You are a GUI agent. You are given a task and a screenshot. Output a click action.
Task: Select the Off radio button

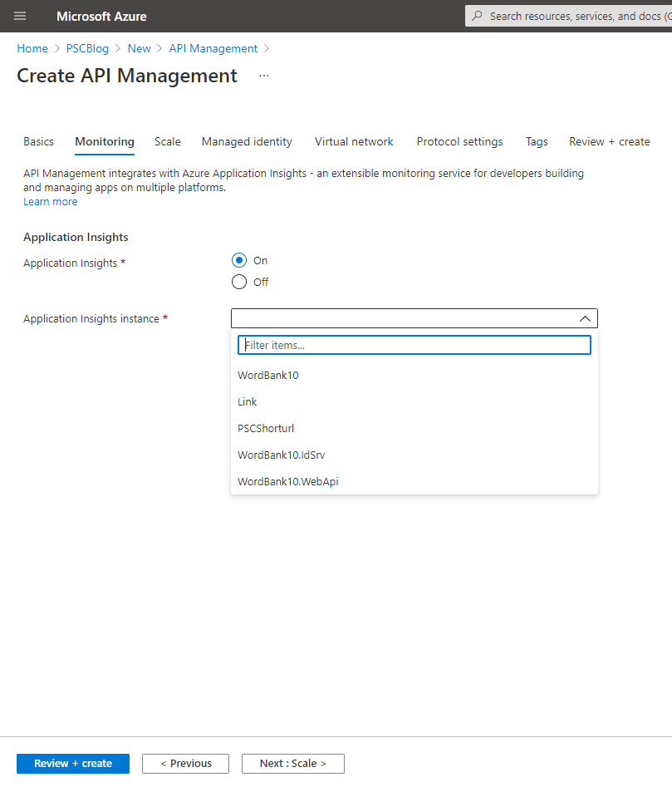click(x=239, y=282)
